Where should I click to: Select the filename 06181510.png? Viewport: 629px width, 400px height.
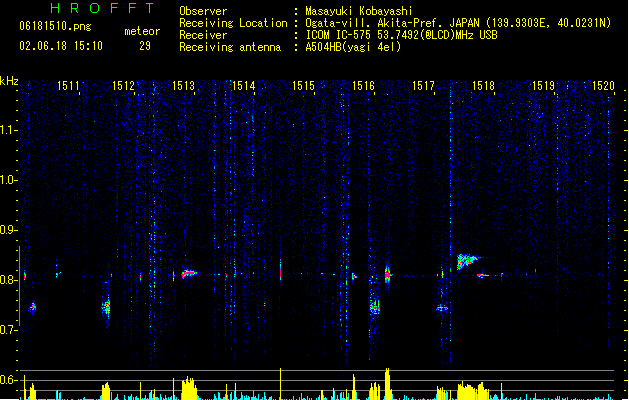pos(55,27)
